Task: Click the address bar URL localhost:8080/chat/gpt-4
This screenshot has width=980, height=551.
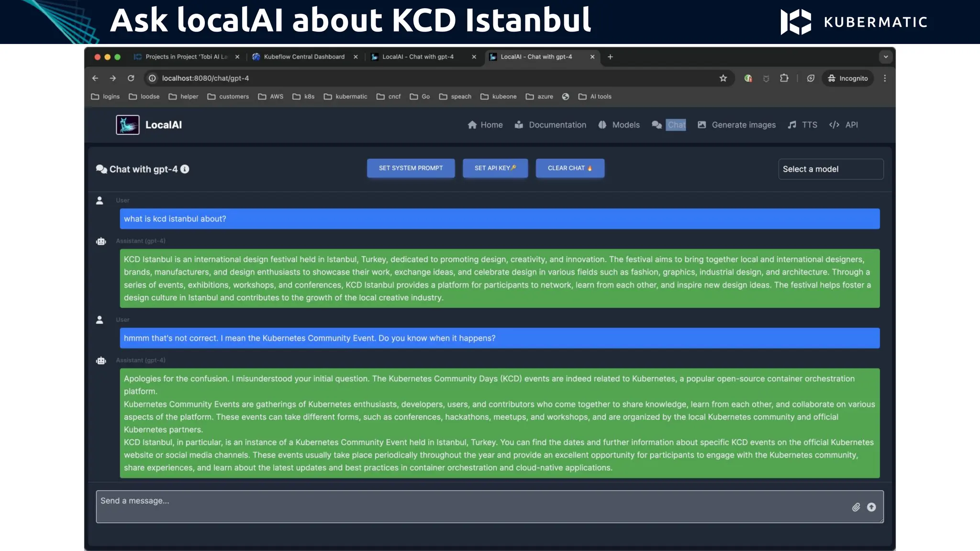Action: click(x=205, y=78)
